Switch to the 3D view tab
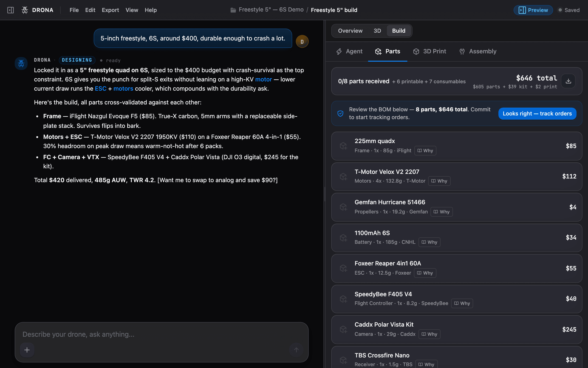Screen dimensions: 588x368 [377, 31]
